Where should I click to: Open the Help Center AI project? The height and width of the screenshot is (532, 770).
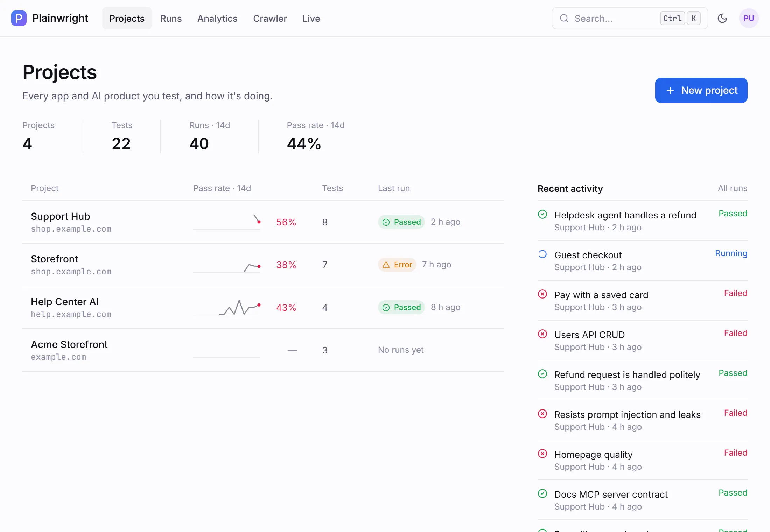(x=263, y=307)
